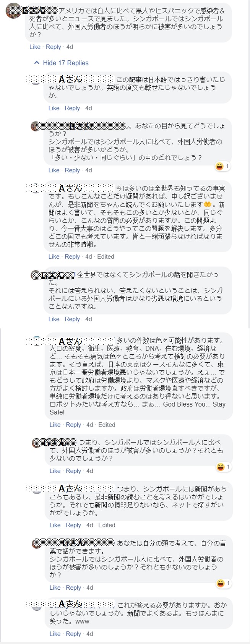Open the 4d timestamp on the first reply

(x=88, y=108)
